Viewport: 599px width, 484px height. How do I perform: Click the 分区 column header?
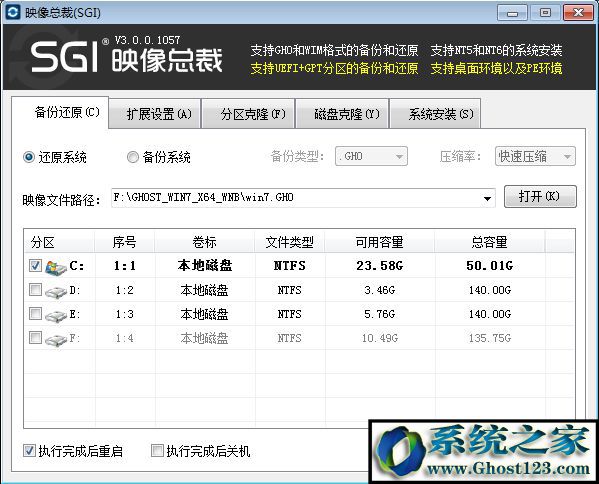(x=60, y=242)
